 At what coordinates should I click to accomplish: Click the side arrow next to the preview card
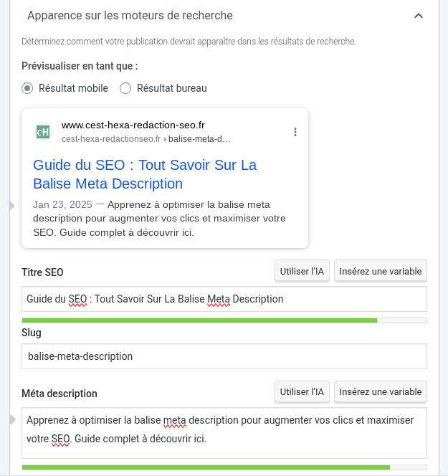[11, 206]
